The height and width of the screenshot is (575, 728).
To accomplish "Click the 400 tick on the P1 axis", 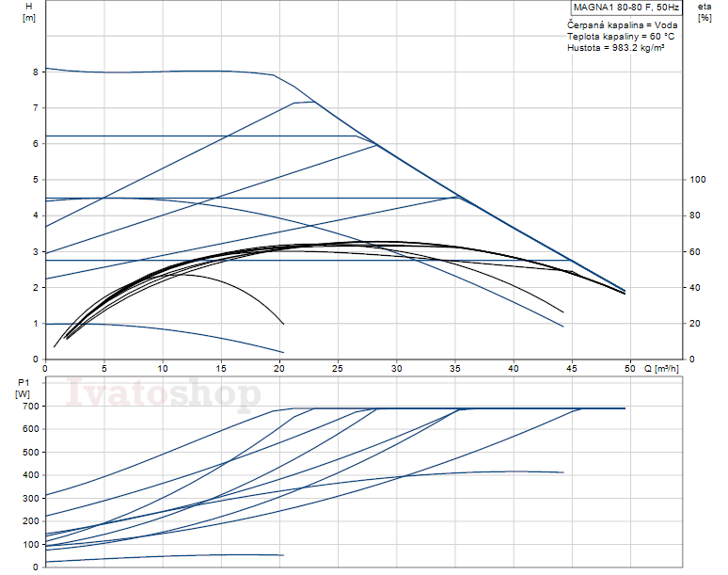I will click(x=28, y=475).
